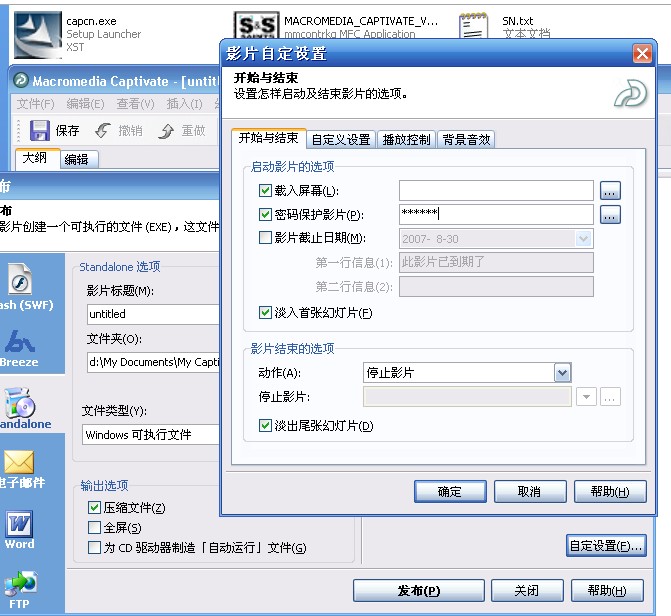Toggle 淡入首张幻灯片 checkbox
This screenshot has width=671, height=616.
[265, 312]
